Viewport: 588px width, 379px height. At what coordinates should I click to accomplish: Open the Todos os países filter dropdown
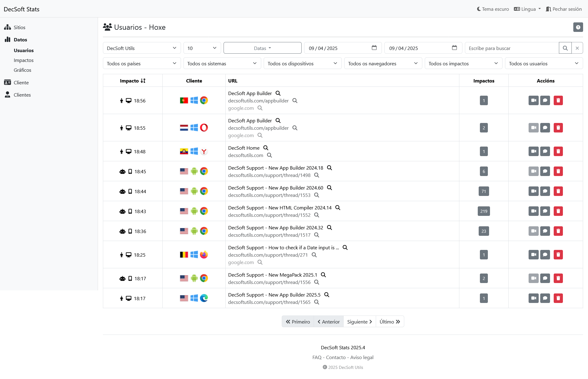141,63
